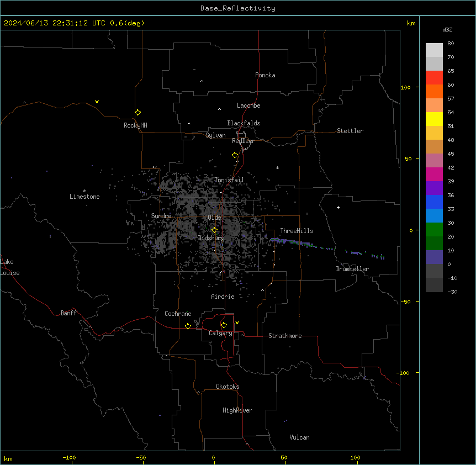The image size is (476, 465).
Task: Click the yellow diamond marker below Cochrane
Action: coord(188,326)
